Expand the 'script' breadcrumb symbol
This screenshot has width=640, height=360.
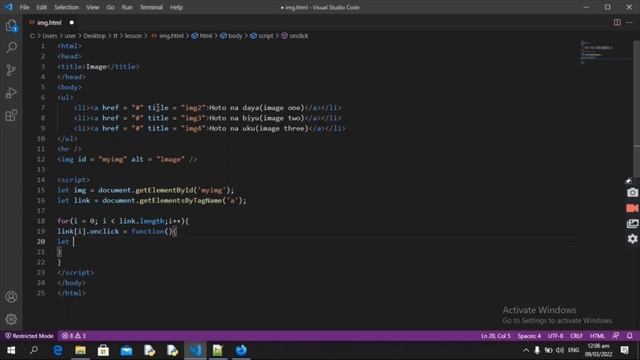coord(262,36)
